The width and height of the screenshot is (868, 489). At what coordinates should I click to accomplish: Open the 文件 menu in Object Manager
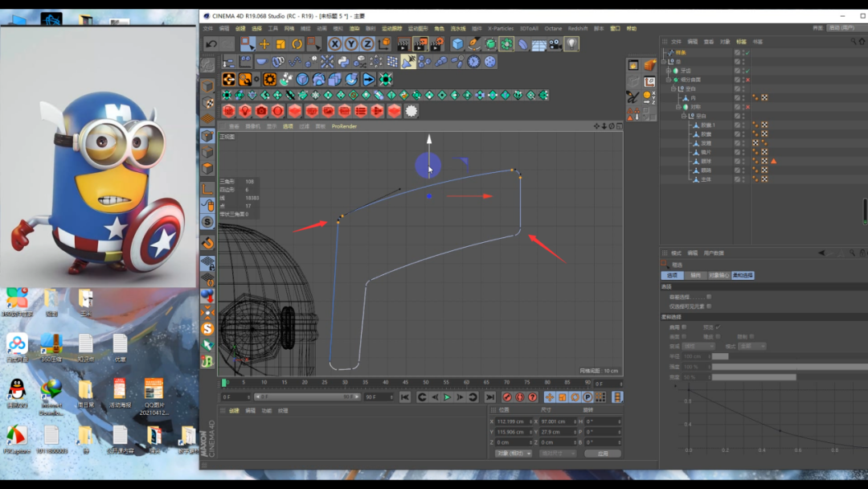676,42
